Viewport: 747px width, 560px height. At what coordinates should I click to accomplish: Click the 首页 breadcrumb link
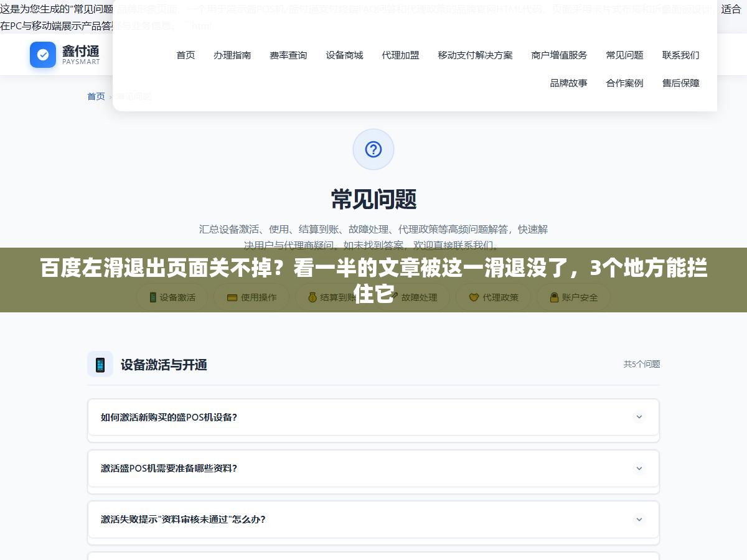(x=96, y=96)
